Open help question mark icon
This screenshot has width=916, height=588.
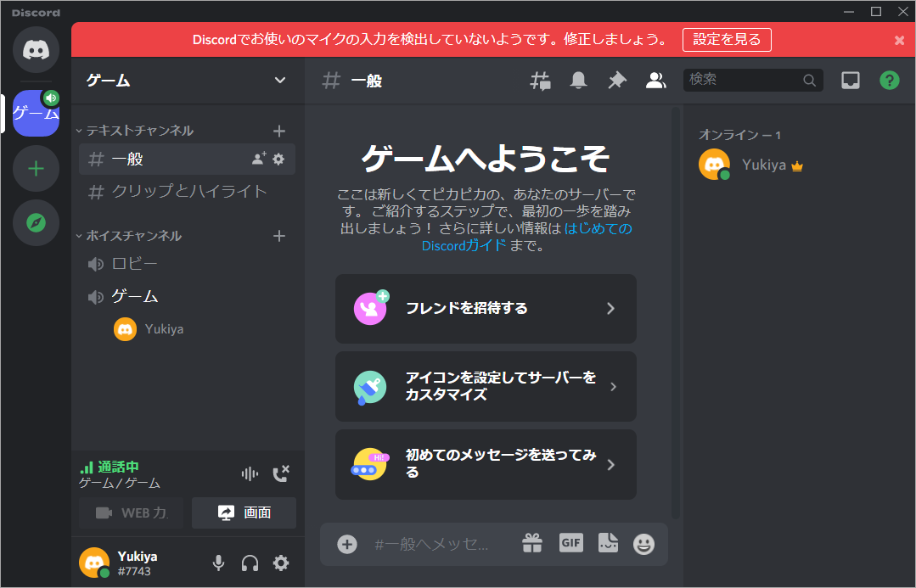pyautogui.click(x=889, y=81)
